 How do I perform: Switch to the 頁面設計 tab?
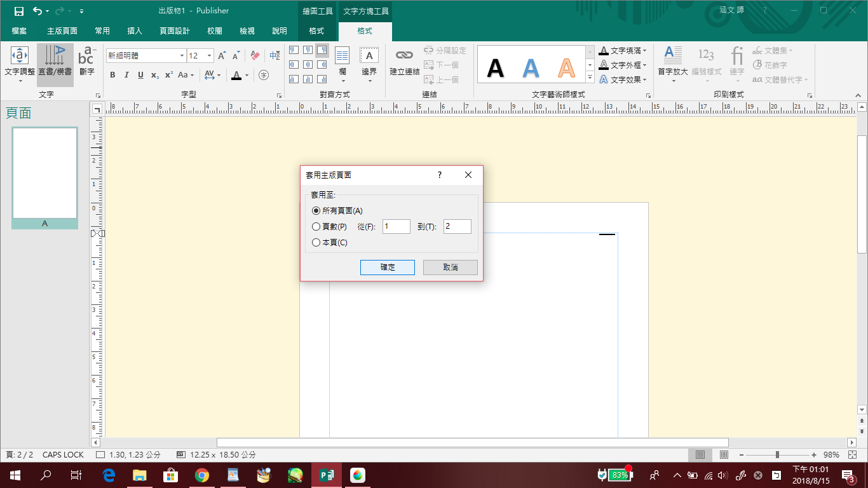(175, 30)
